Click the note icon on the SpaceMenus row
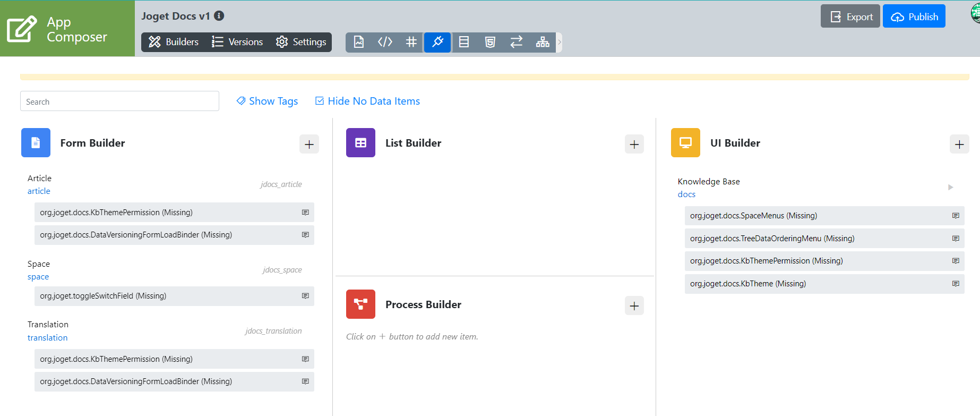Viewport: 980px width, 416px height. pos(956,216)
